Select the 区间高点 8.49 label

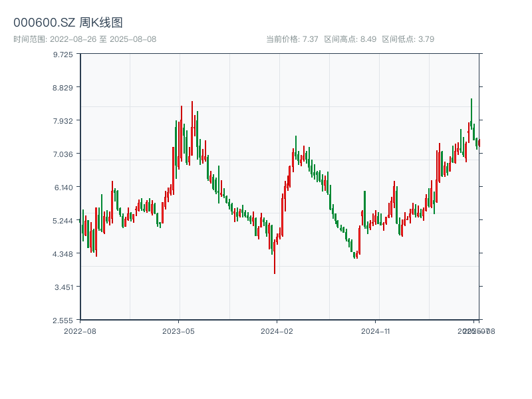click(350, 39)
